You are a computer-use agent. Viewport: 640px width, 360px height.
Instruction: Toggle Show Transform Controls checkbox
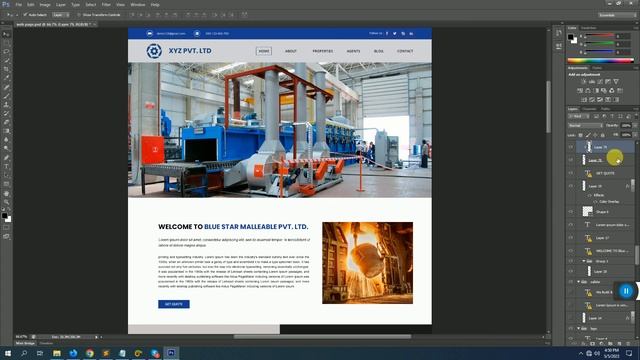tap(79, 15)
